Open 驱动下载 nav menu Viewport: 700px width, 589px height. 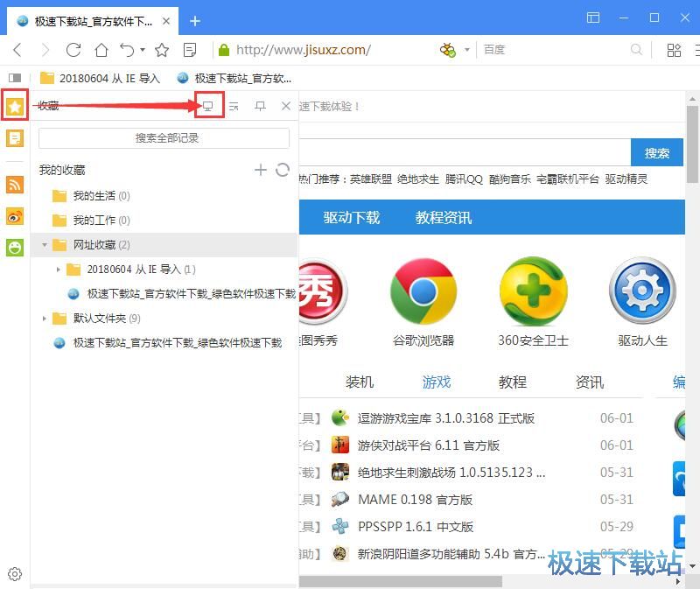point(352,217)
